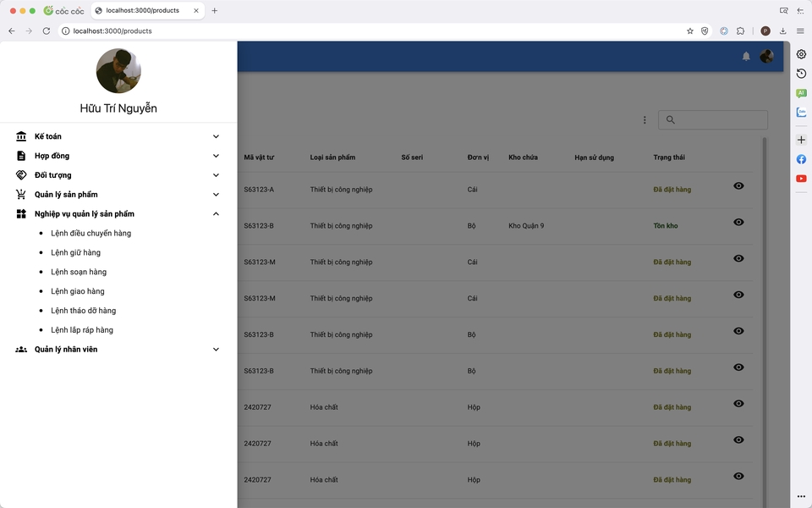Open the browser extensions puzzle icon
The width and height of the screenshot is (812, 508).
(741, 31)
